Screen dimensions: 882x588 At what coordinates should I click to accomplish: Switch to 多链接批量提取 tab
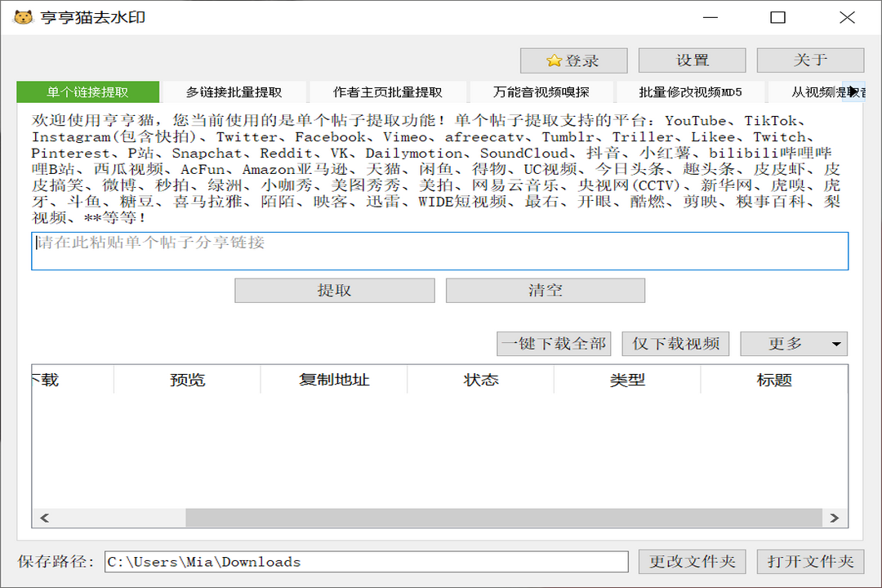pyautogui.click(x=234, y=92)
